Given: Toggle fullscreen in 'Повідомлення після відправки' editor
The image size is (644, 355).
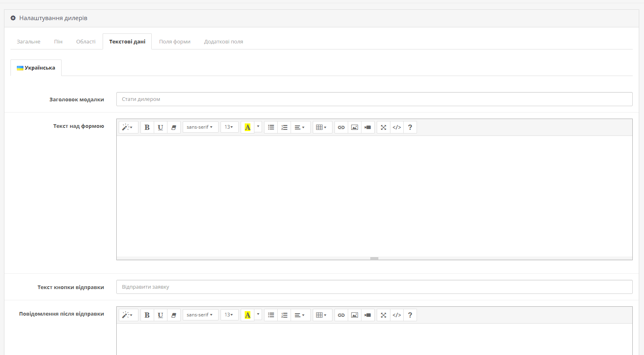Looking at the screenshot, I should [x=384, y=315].
